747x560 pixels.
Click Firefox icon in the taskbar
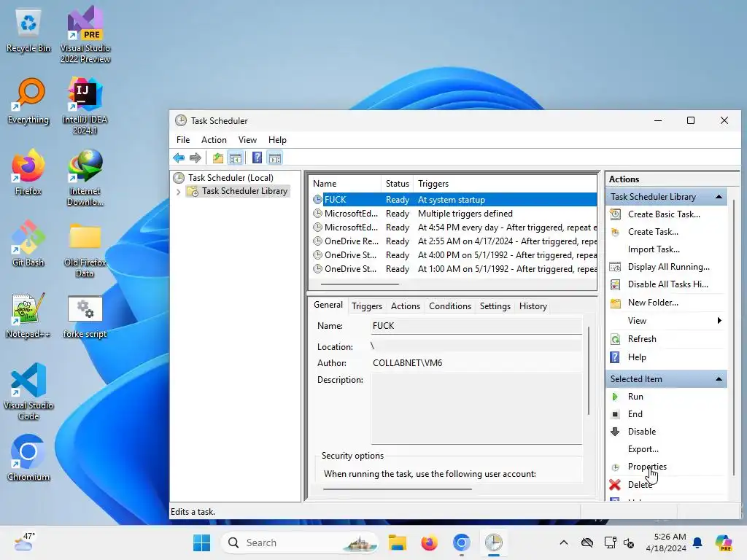click(x=429, y=542)
